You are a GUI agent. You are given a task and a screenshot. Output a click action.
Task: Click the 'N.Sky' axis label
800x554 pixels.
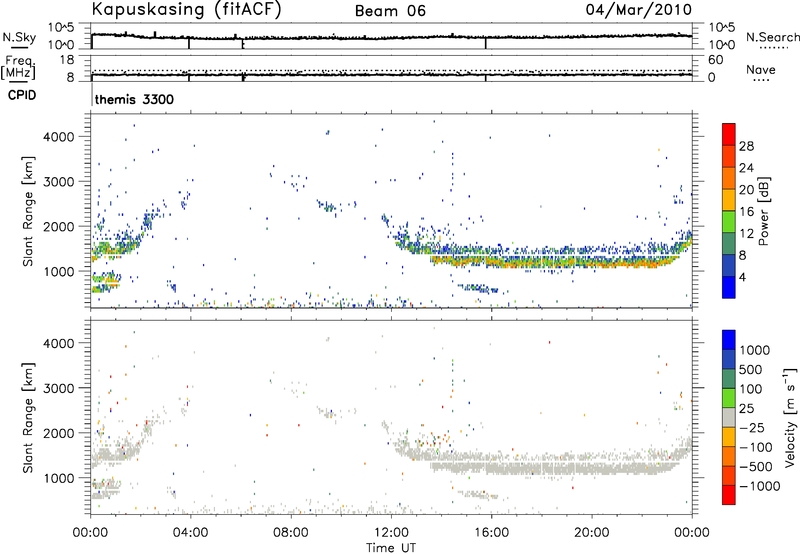(19, 37)
